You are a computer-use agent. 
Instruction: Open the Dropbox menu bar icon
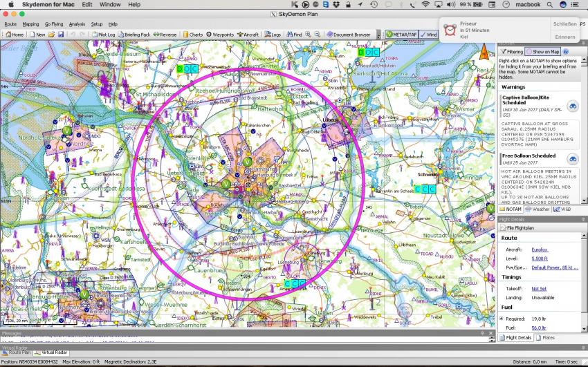(x=336, y=5)
